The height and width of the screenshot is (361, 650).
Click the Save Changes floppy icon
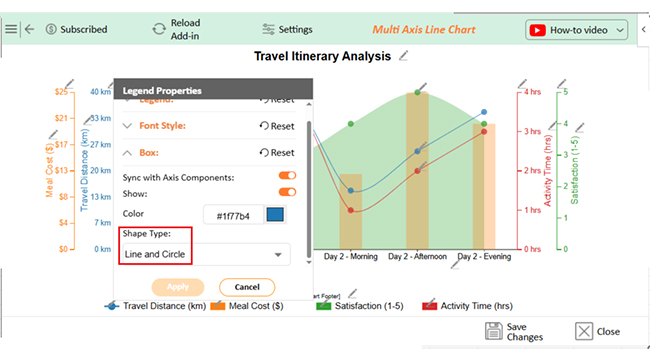[x=494, y=331]
